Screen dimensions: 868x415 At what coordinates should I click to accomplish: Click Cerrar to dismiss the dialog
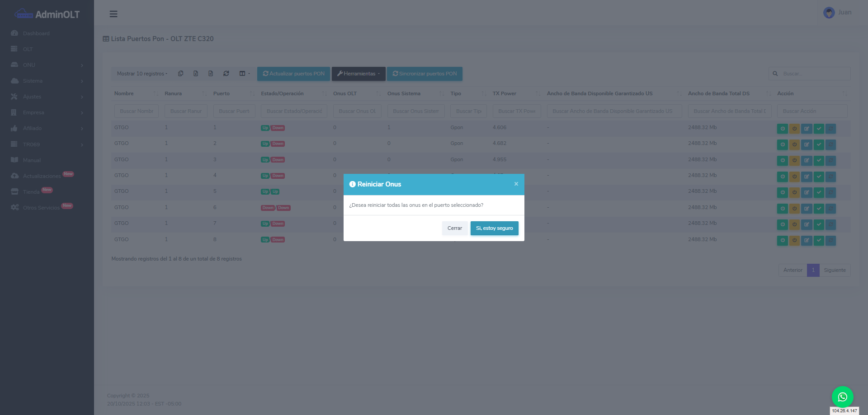click(x=454, y=228)
